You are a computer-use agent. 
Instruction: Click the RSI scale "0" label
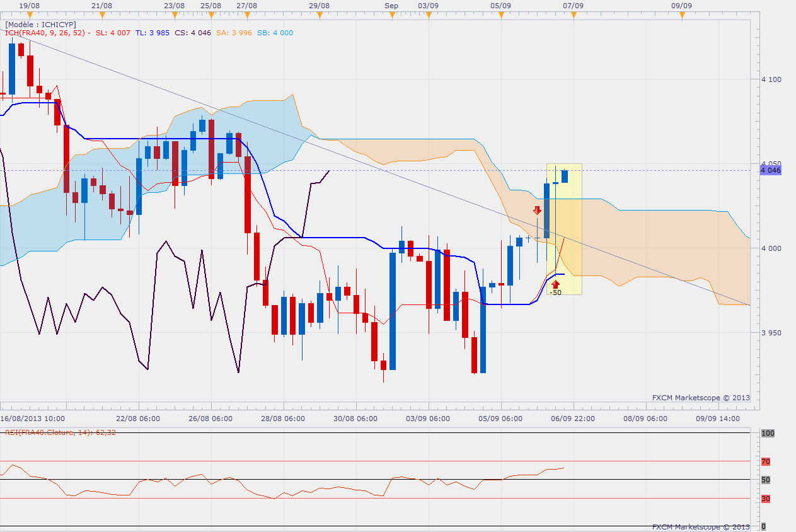pyautogui.click(x=764, y=526)
